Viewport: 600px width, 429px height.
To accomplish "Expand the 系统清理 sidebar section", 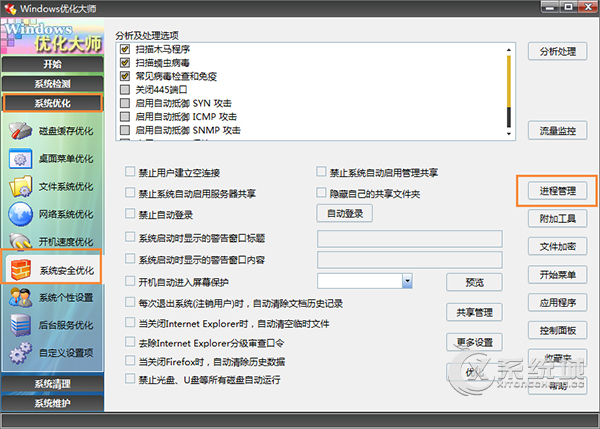I will pyautogui.click(x=52, y=383).
